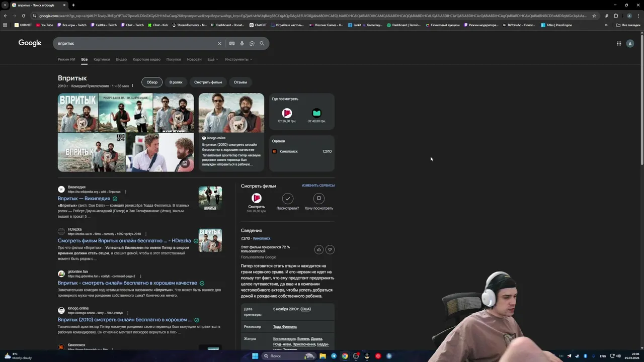Open Chrome's three-dot main menu
644x362 pixels.
[x=638, y=16]
